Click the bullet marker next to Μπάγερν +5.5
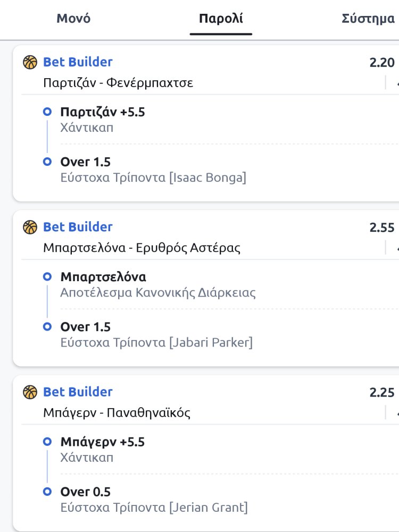 point(47,442)
